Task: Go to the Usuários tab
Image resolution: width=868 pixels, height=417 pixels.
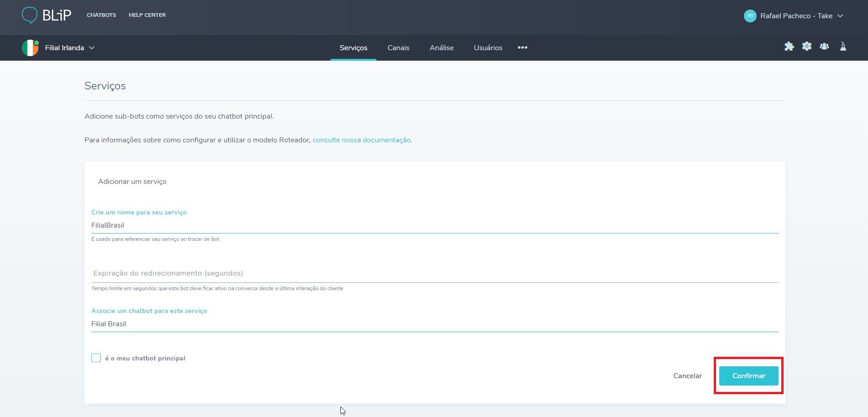Action: pos(488,48)
